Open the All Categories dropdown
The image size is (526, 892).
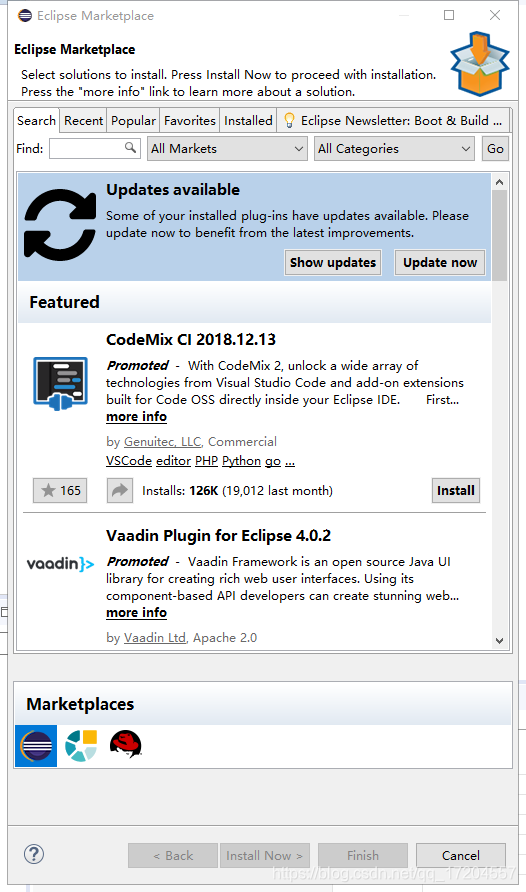(395, 148)
